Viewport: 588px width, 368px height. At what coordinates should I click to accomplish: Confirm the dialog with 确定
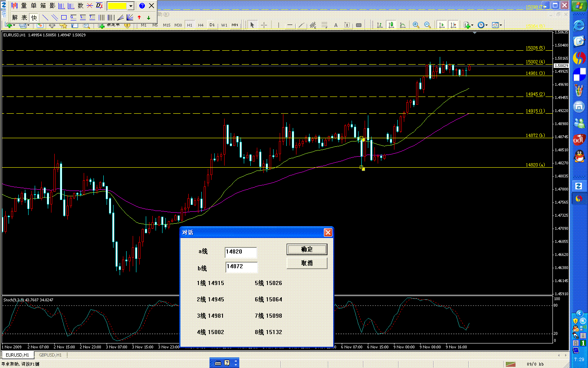click(x=307, y=249)
